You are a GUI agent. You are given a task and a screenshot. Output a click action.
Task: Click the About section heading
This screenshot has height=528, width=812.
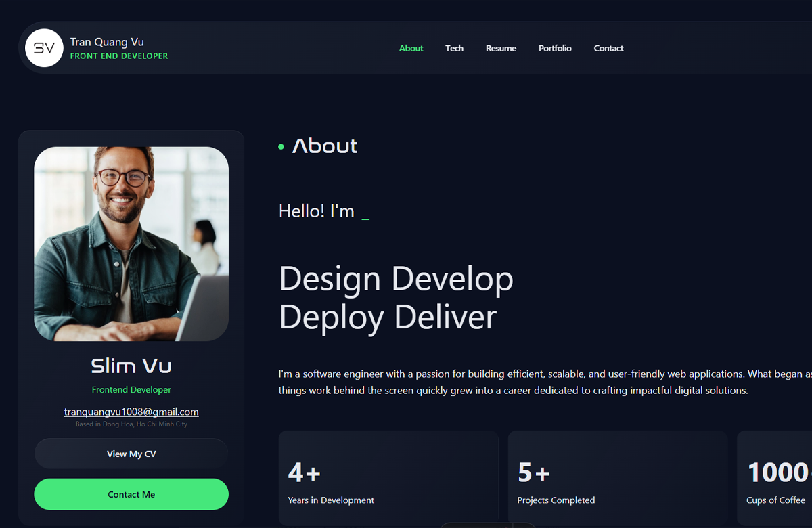click(325, 146)
